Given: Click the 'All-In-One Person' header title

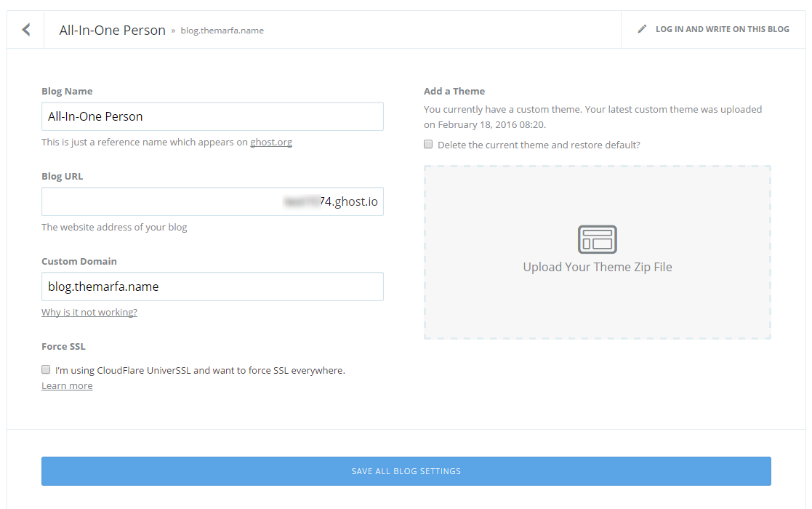Looking at the screenshot, I should click(x=113, y=31).
